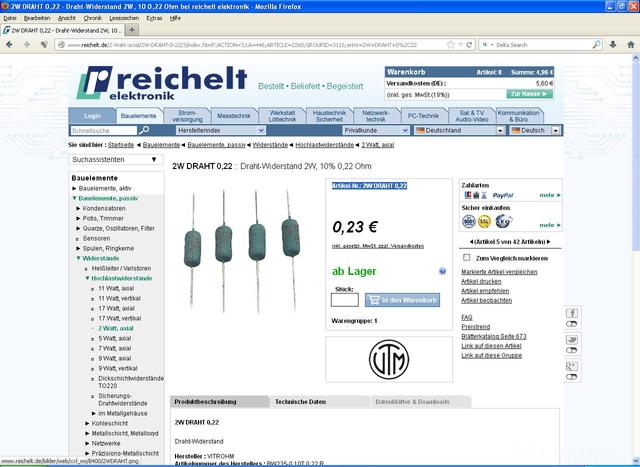Open the Messtechnik navigation tab
Screen dimensions: 640x467
click(x=233, y=116)
